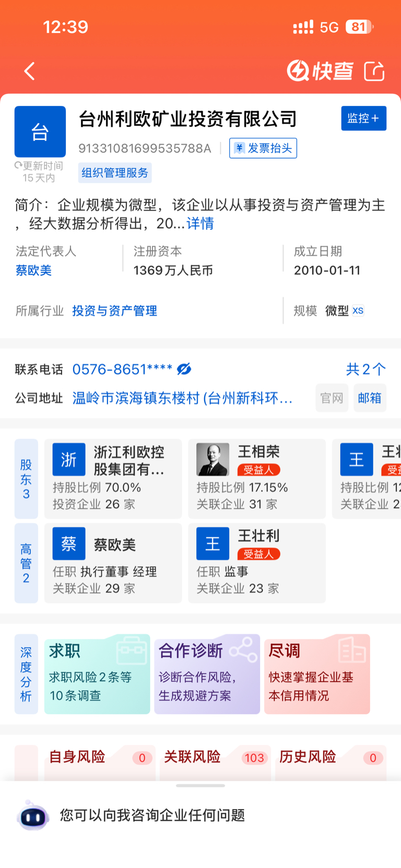Expand the 共2个 phone numbers list
401x868 pixels.
[365, 369]
